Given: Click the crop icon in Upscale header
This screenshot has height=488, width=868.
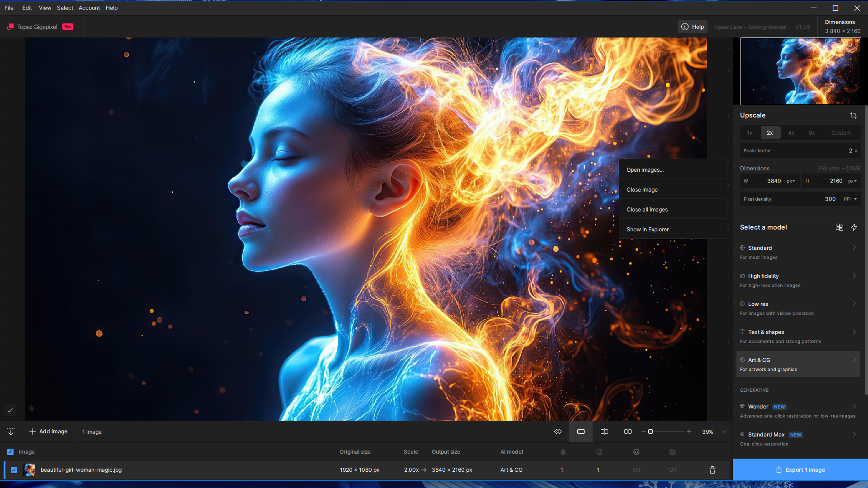Looking at the screenshot, I should [853, 115].
